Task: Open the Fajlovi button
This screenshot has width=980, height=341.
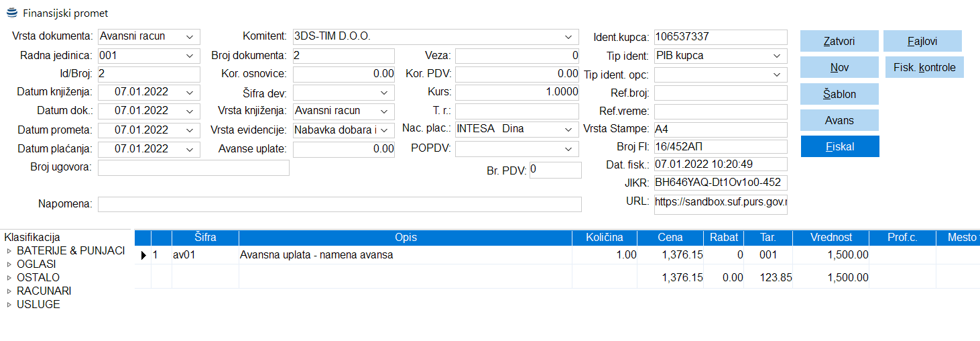Action: (922, 41)
